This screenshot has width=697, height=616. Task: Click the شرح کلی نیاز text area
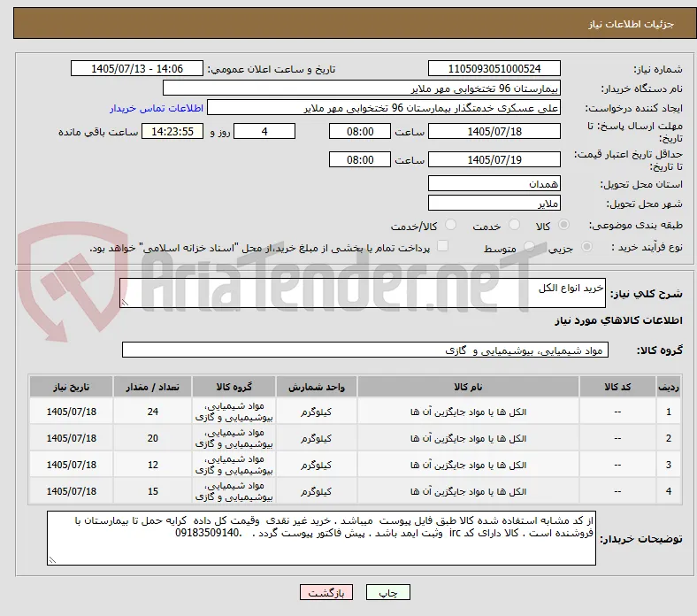[363, 293]
